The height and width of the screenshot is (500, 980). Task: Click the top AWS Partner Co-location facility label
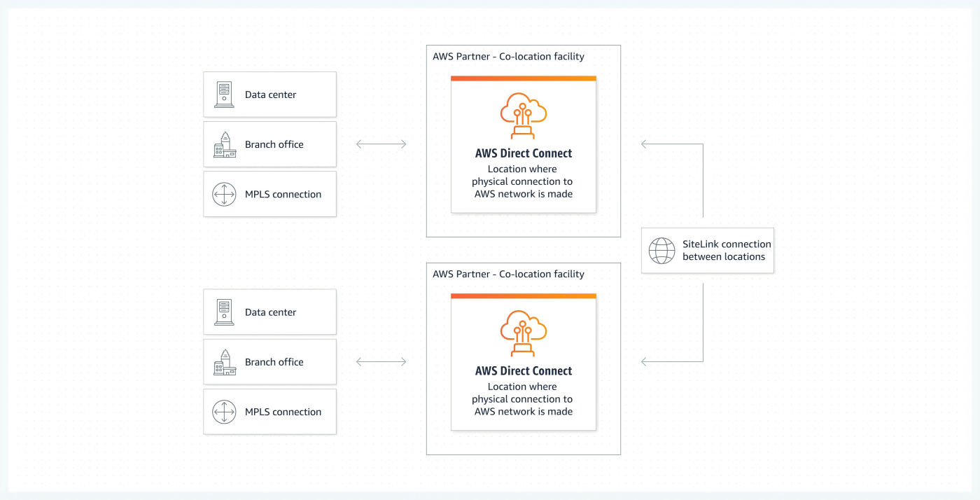pyautogui.click(x=508, y=57)
